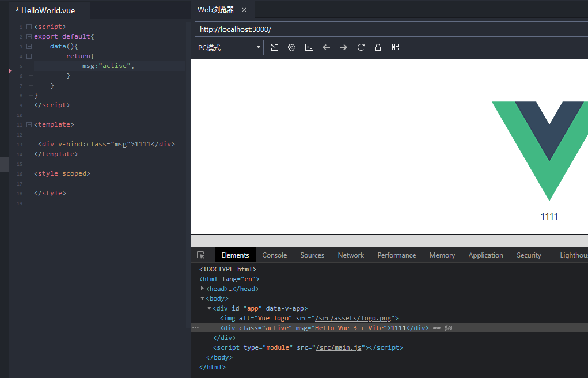Click the closing </script> code line
Screen dimensions: 588x378
pyautogui.click(x=52, y=105)
